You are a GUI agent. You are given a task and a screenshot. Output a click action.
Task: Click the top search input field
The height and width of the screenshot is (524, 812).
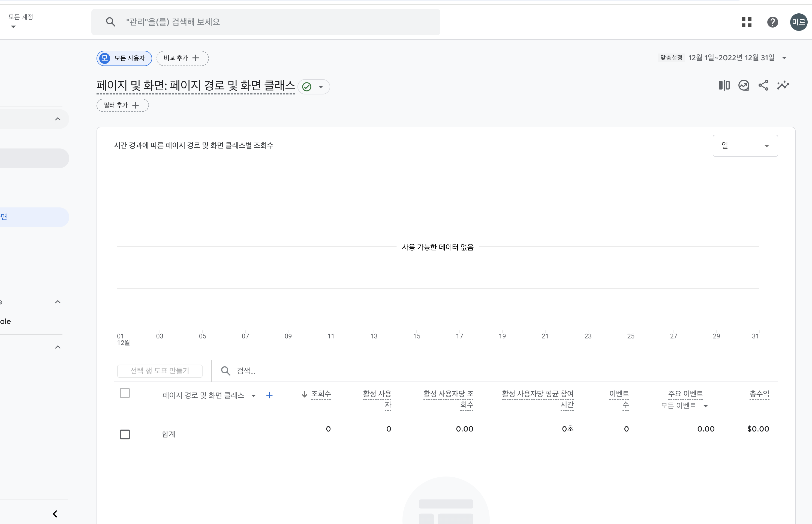click(266, 22)
